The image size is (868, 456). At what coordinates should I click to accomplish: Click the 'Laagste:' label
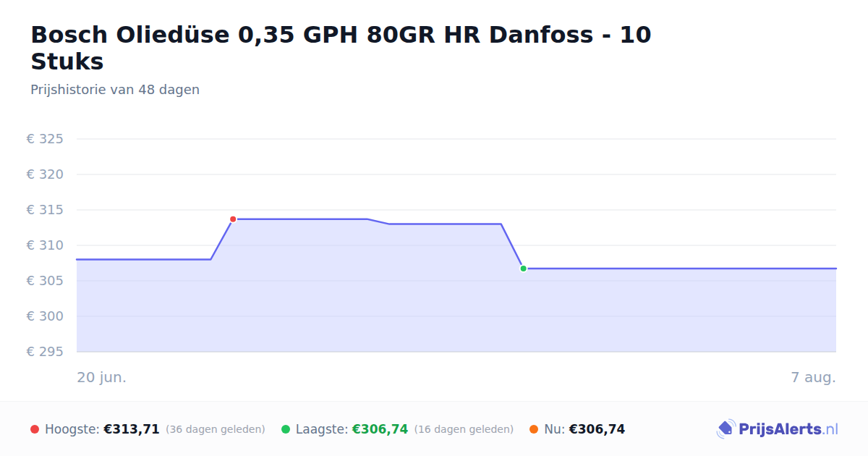[322, 429]
